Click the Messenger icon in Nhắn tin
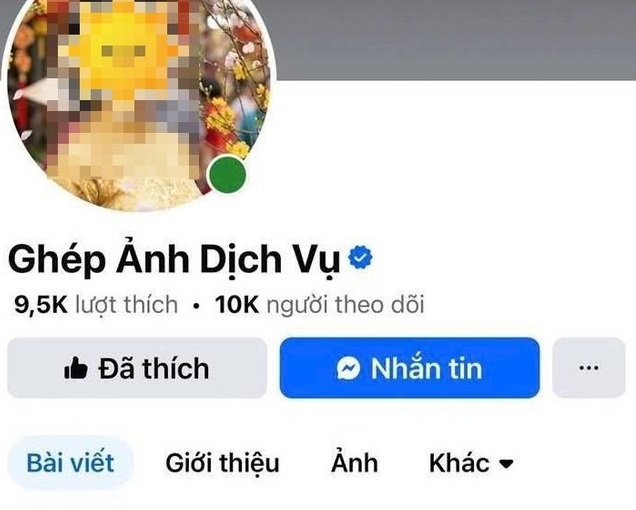 click(x=348, y=368)
